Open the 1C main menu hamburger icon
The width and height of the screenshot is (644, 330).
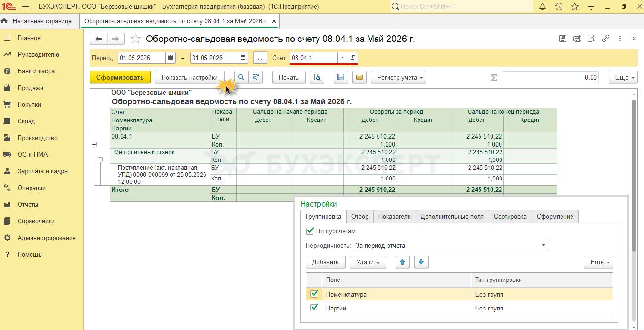click(26, 7)
